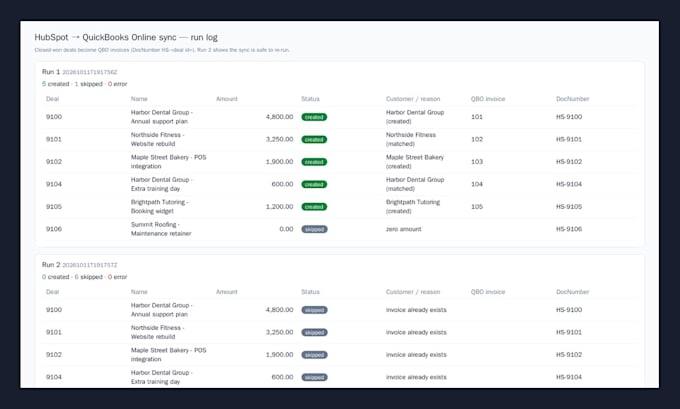The image size is (680, 409).
Task: Click the 'created' badge for deal 9102
Action: pyautogui.click(x=314, y=162)
